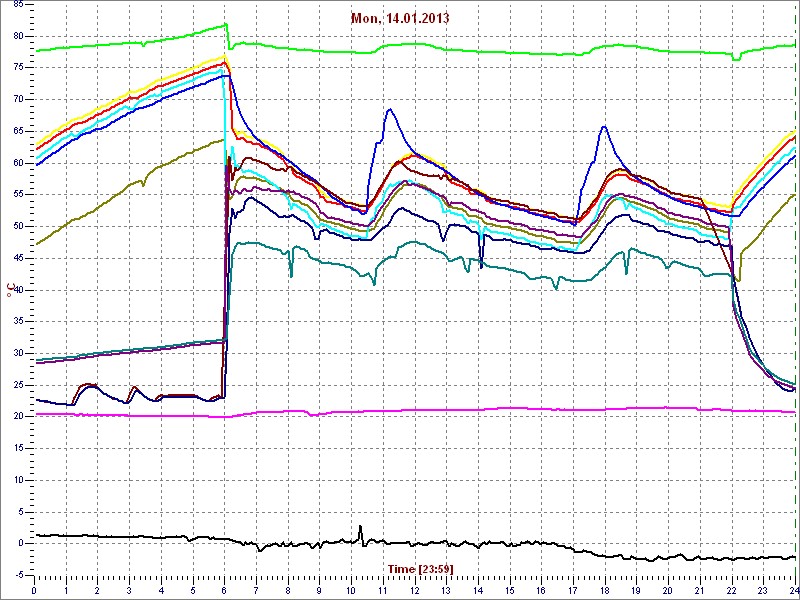Click the hour 6 x-axis label
This screenshot has height=600, width=800.
[224, 591]
